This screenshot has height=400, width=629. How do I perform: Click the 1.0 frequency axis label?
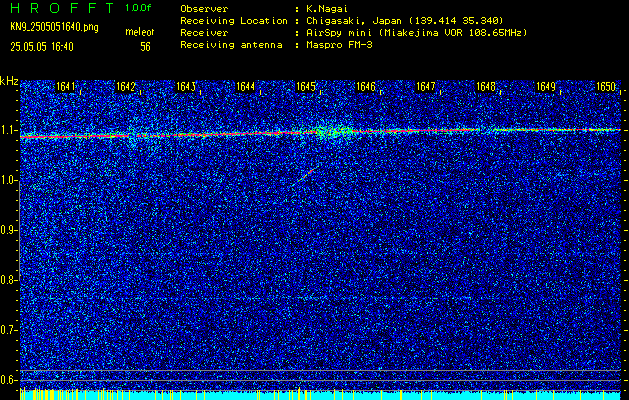pos(9,181)
